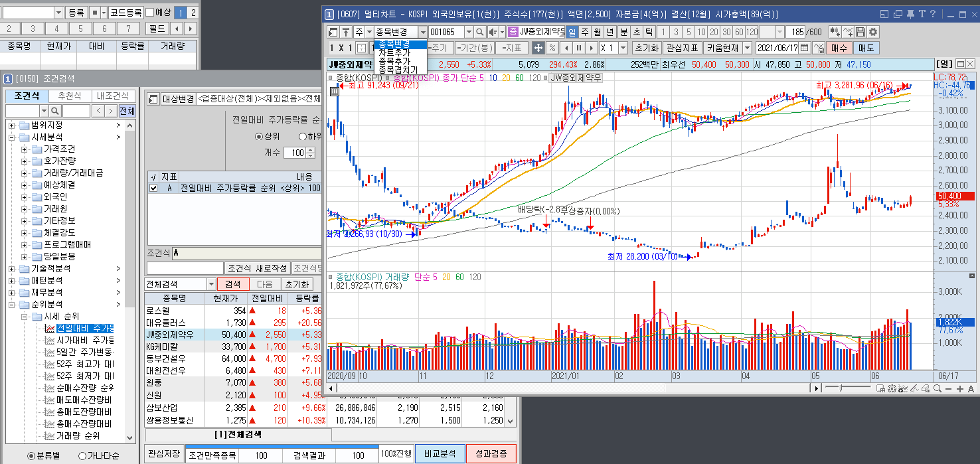Image resolution: width=980 pixels, height=464 pixels.
Task: Click the 대상변경 button
Action: click(178, 99)
